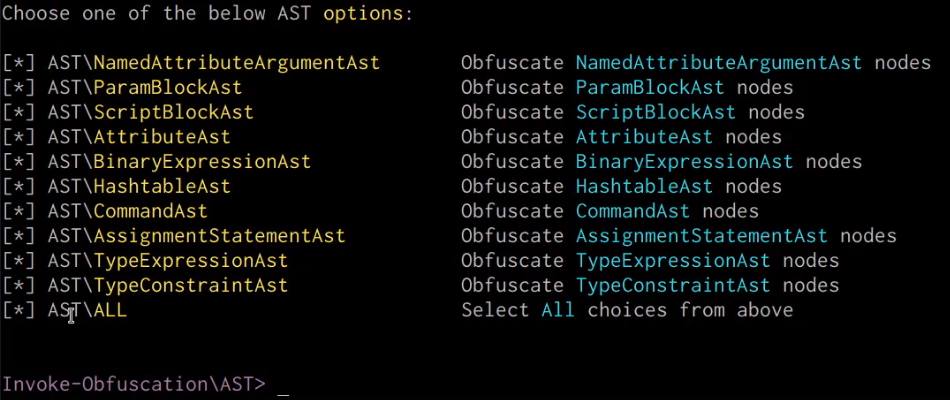Click cyan "All" in the Select All description
The height and width of the screenshot is (400, 950).
coord(558,310)
